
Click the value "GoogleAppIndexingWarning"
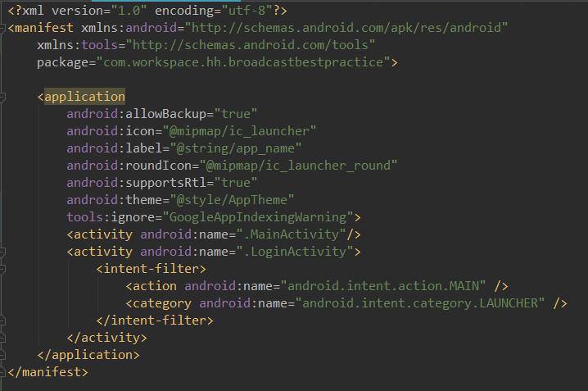[258, 218]
